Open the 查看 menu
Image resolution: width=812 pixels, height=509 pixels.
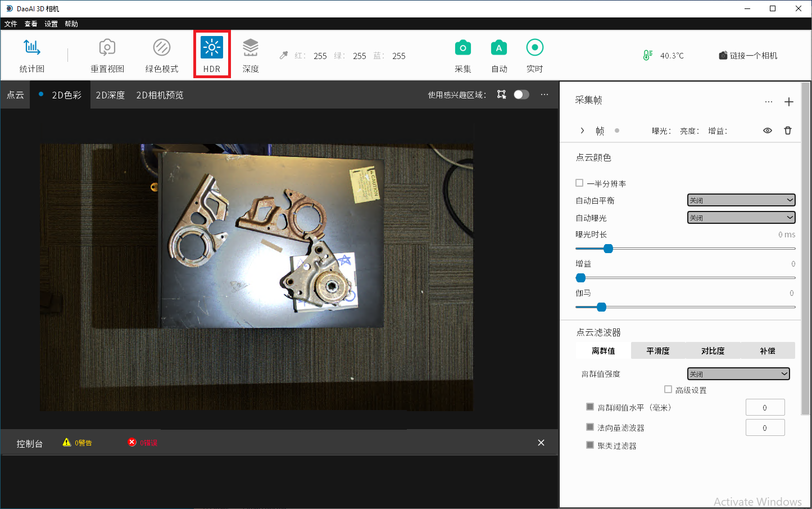(31, 24)
